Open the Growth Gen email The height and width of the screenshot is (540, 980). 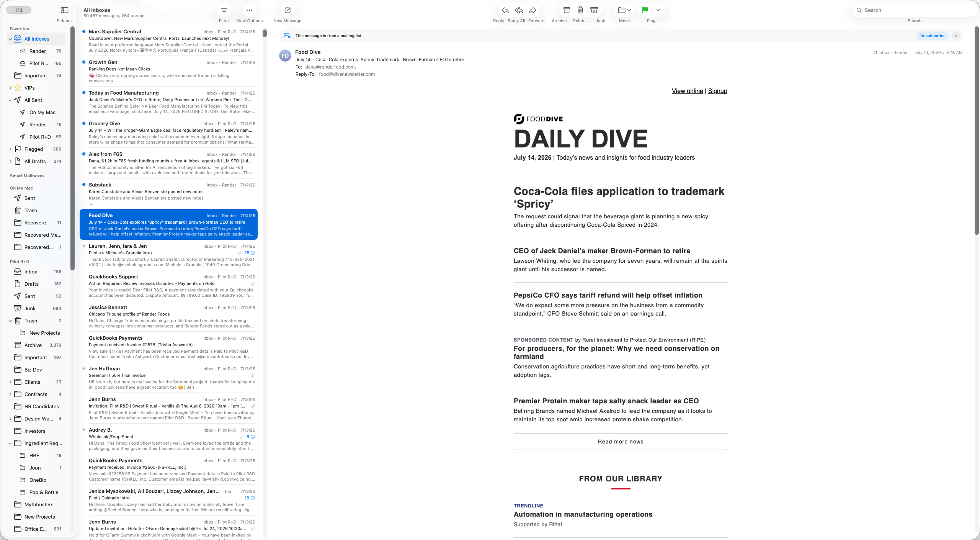pos(168,71)
